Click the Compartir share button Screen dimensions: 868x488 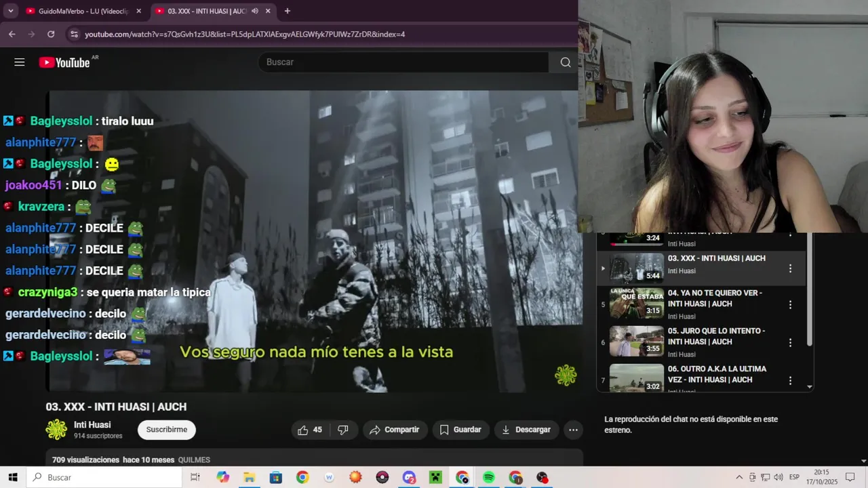point(395,430)
